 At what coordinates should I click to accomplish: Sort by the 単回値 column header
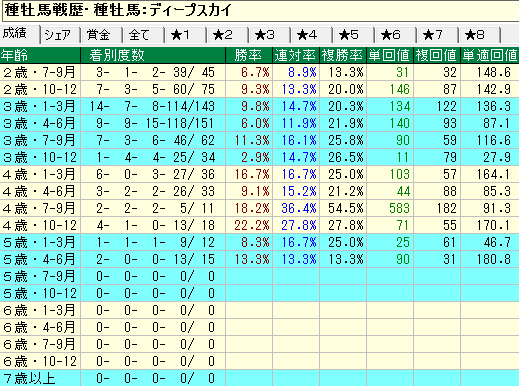point(390,55)
